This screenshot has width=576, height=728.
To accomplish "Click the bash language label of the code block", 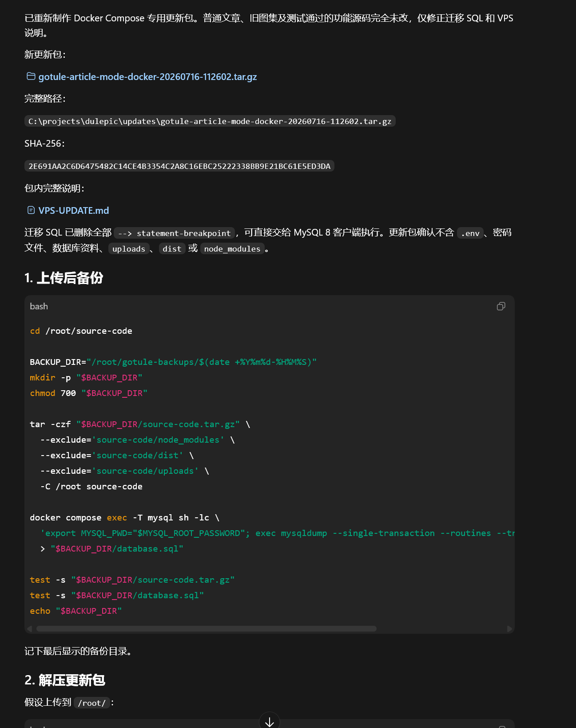I will [39, 306].
